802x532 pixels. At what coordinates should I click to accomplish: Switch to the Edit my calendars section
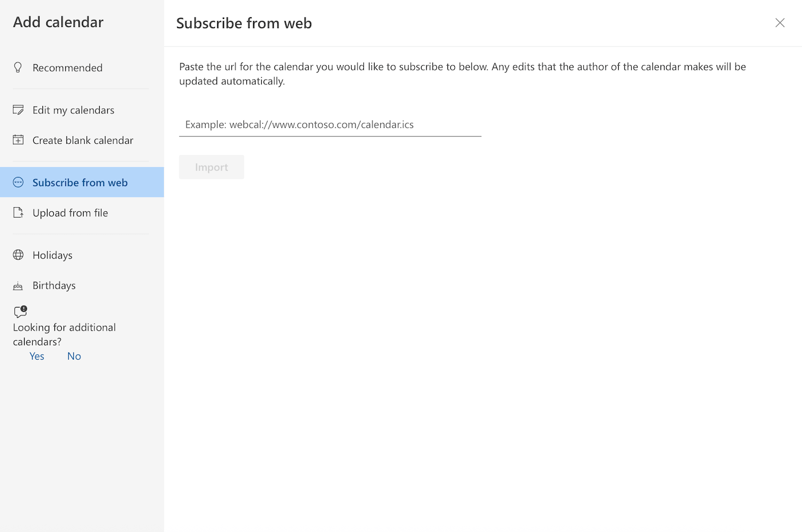coord(73,109)
